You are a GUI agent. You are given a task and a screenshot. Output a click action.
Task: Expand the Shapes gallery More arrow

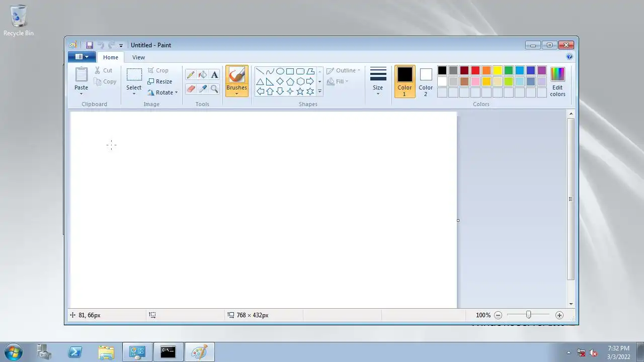point(319,92)
